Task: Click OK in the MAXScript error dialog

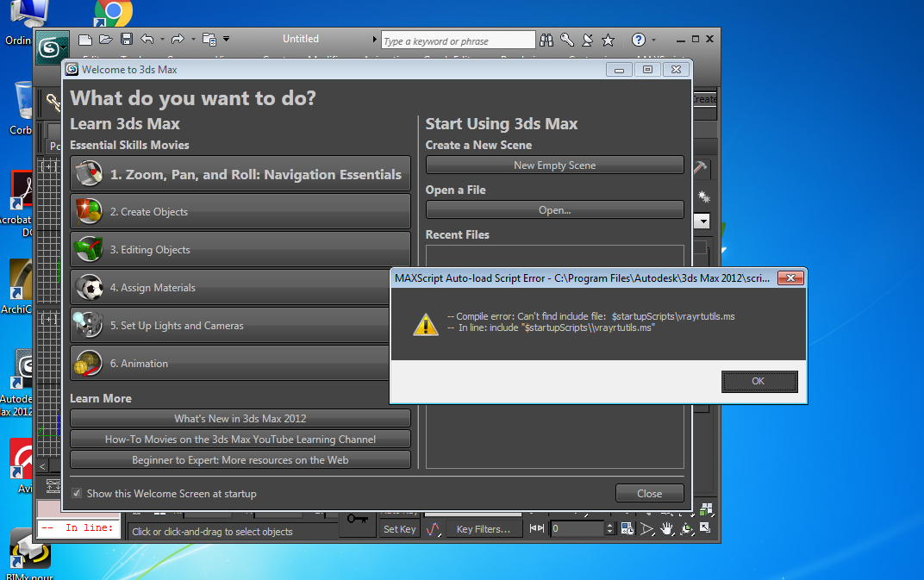Action: [x=759, y=382]
